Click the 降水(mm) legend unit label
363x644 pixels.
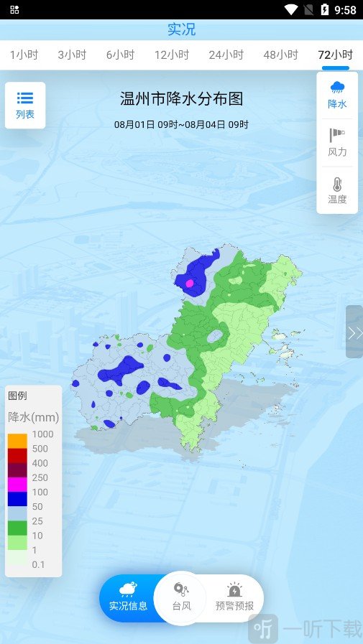pyautogui.click(x=33, y=417)
